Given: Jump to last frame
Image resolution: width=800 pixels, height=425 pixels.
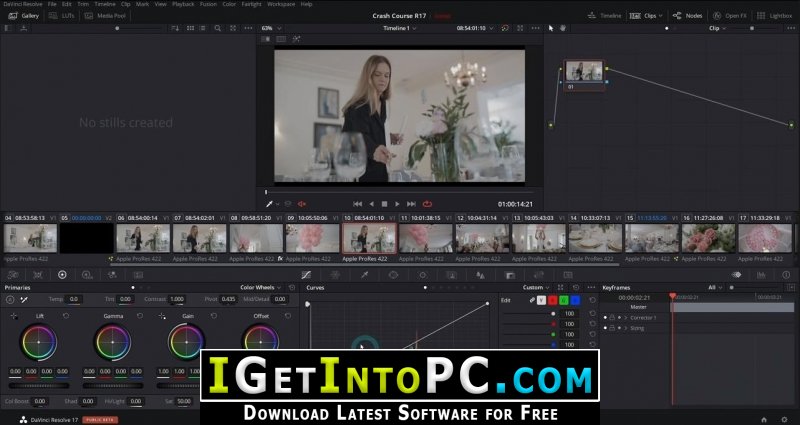Looking at the screenshot, I should pos(411,204).
